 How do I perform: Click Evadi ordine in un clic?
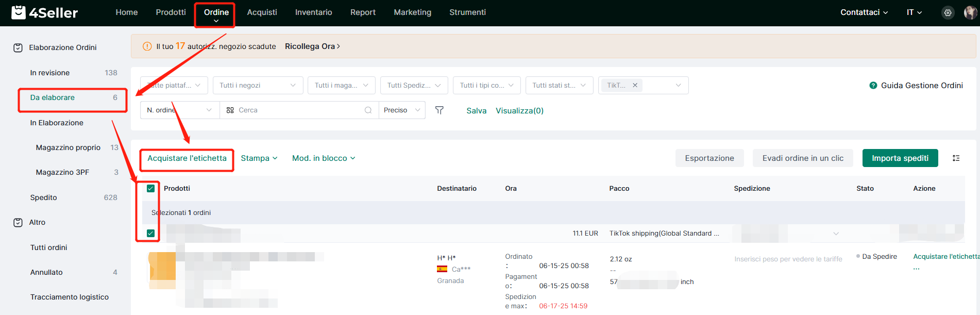[803, 158]
